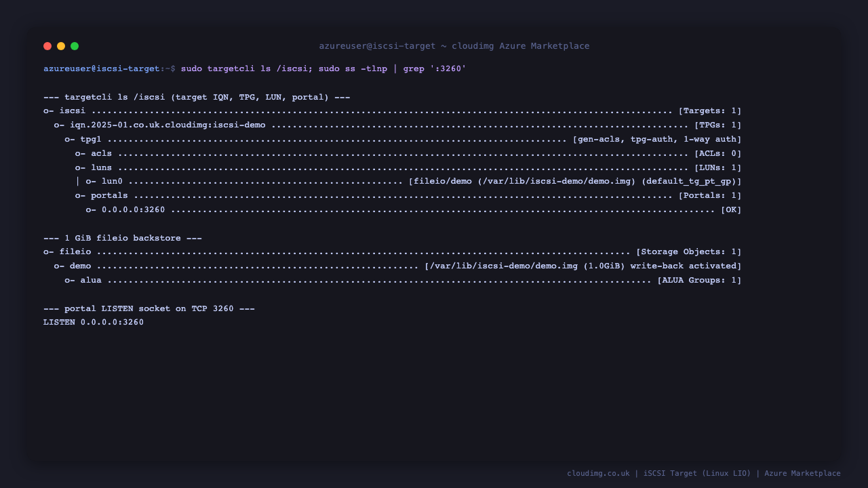Click the '--- 1 GiB fileio backstore ---' header
The height and width of the screenshot is (488, 868).
click(123, 238)
